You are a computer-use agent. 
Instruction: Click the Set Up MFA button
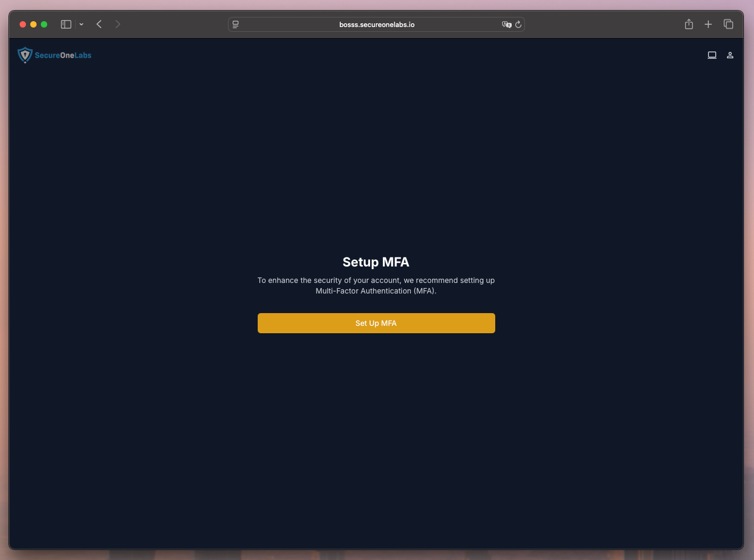pos(376,323)
